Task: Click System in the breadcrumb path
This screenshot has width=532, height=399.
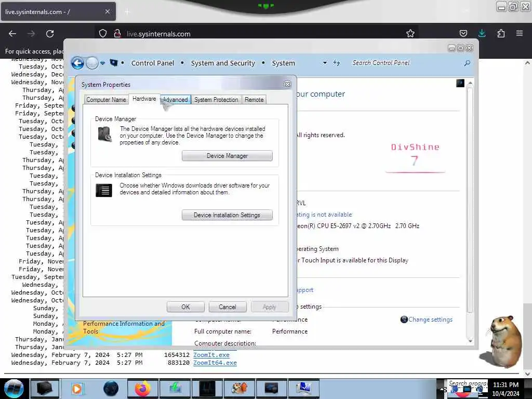Action: (283, 63)
